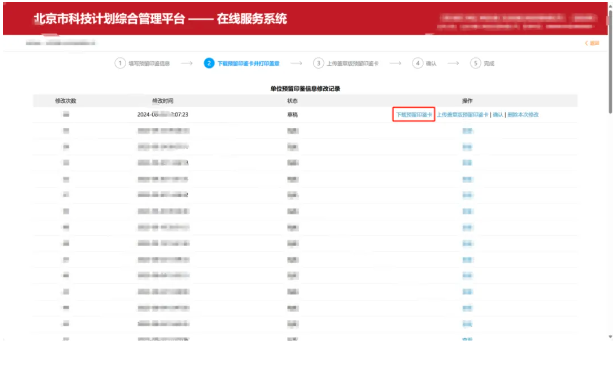Image resolution: width=615 pixels, height=380 pixels.
Task: Click step label 上传盖章版预留印鉴卡
Action: pyautogui.click(x=353, y=64)
